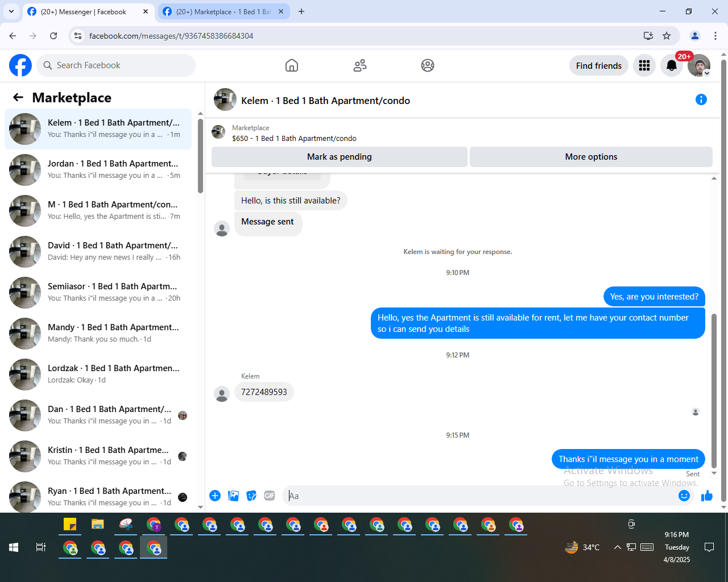Click 'Hello, is this still available?' message
This screenshot has height=582, width=728.
(x=291, y=201)
